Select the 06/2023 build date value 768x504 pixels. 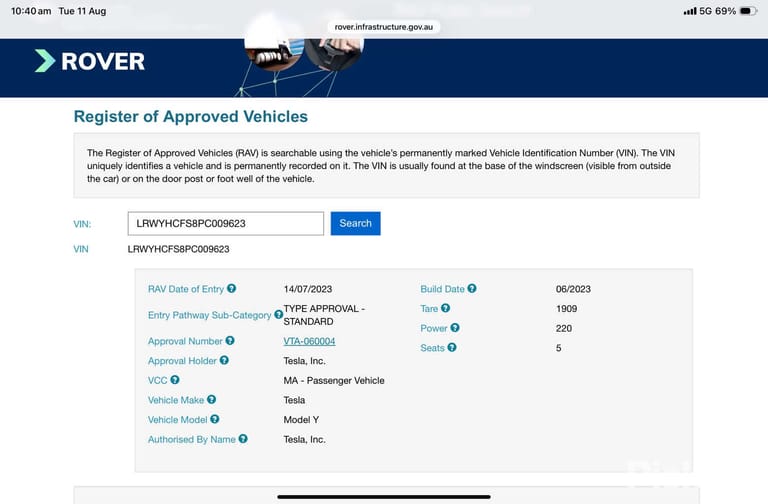573,289
